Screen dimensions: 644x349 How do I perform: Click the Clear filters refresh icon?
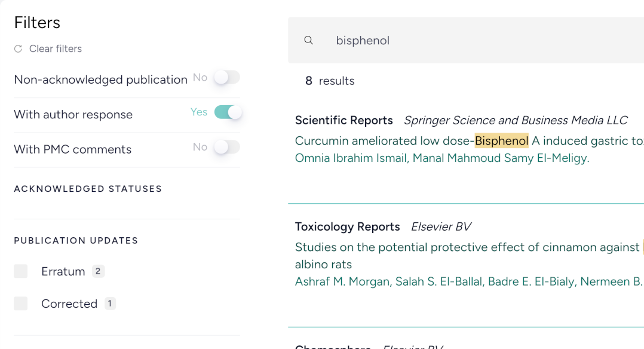click(17, 48)
